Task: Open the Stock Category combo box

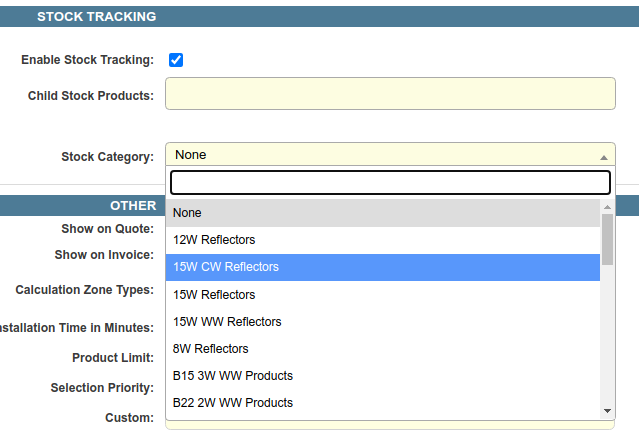Action: [x=380, y=155]
